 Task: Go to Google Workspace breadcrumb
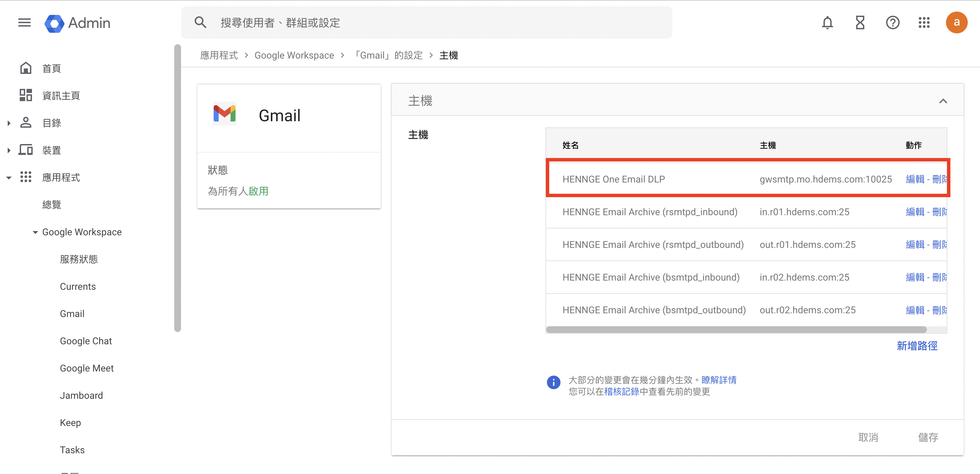(294, 55)
